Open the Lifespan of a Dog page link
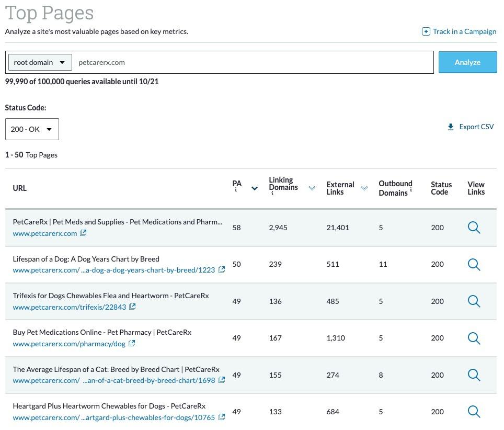The image size is (504, 430). (86, 258)
